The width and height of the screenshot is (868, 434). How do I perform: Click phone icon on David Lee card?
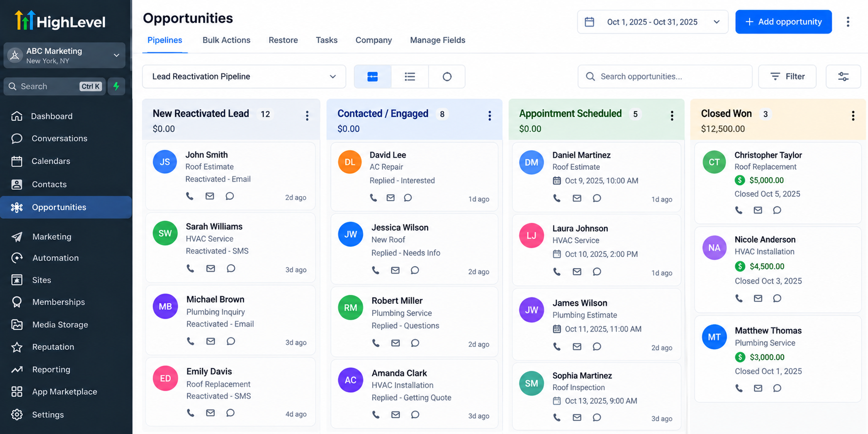373,198
